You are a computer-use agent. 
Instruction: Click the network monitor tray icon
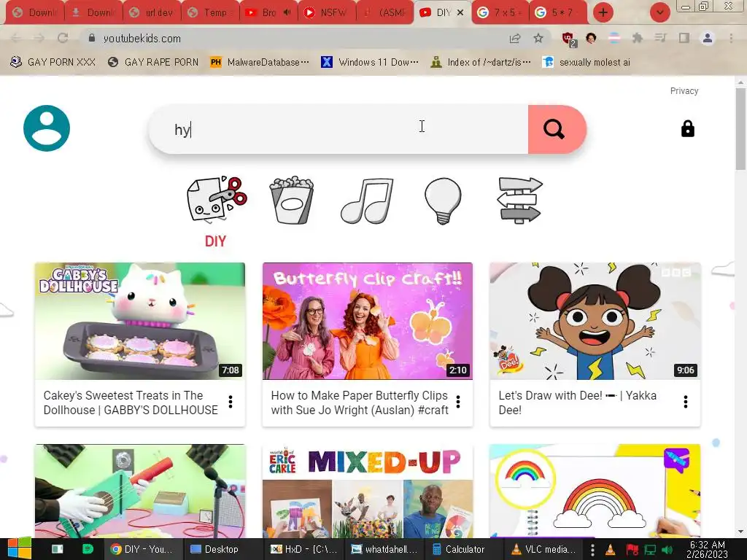point(650,550)
